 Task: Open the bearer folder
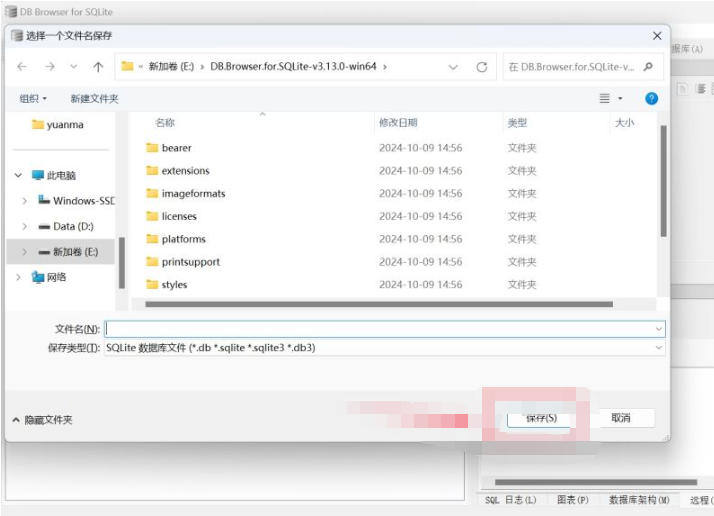[176, 148]
